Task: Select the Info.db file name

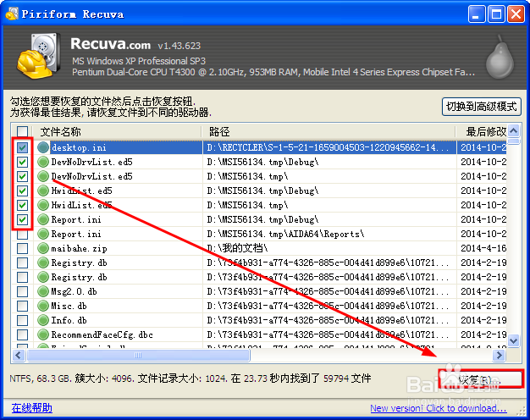Action: pos(69,320)
